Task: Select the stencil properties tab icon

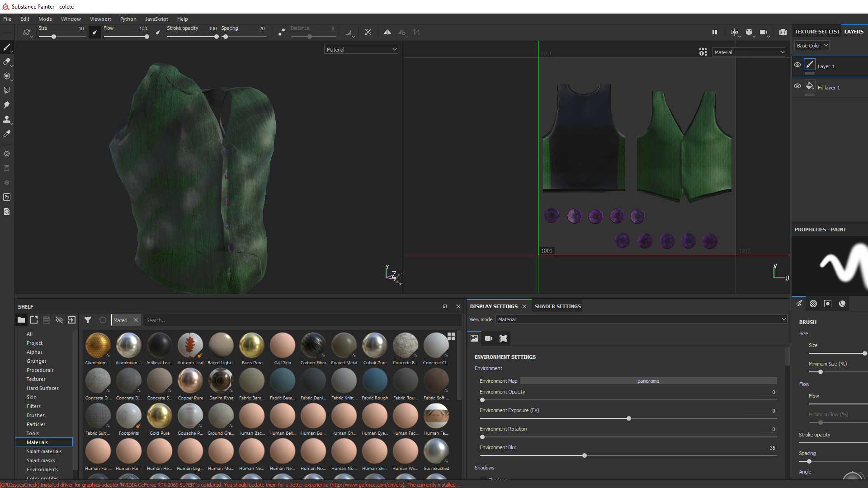Action: pyautogui.click(x=828, y=304)
